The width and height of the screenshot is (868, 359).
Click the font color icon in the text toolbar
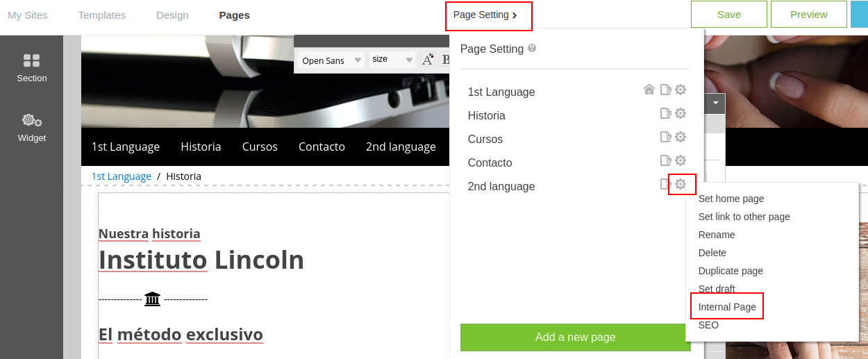(428, 60)
